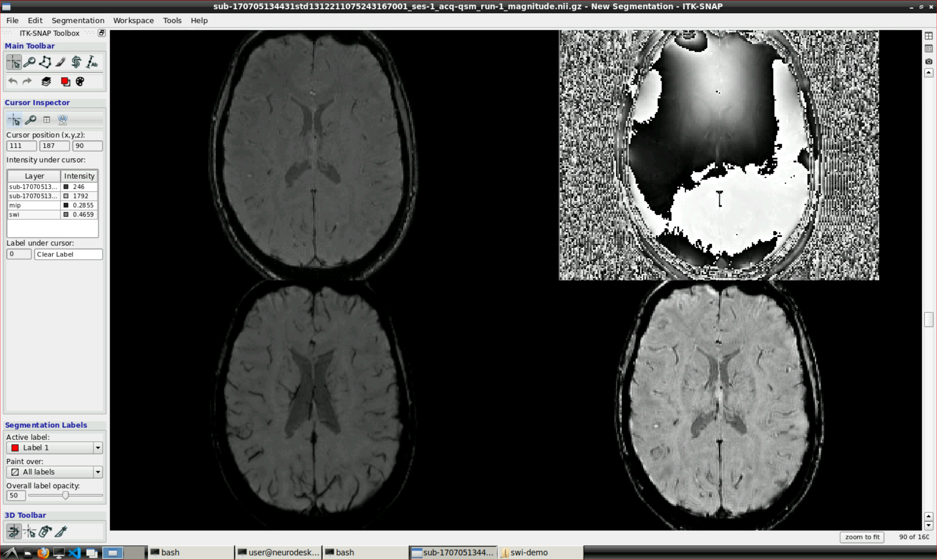Select the mip layer row
The height and width of the screenshot is (560, 937).
click(x=53, y=205)
